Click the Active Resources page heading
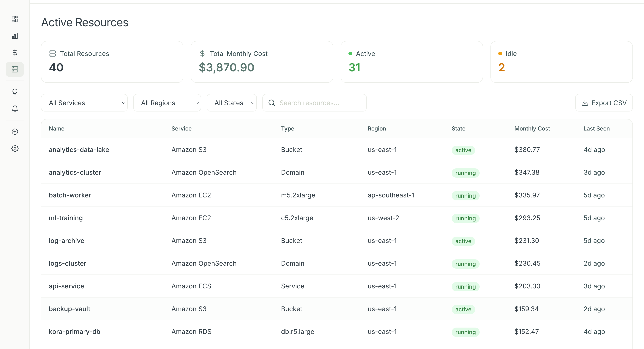 (84, 23)
